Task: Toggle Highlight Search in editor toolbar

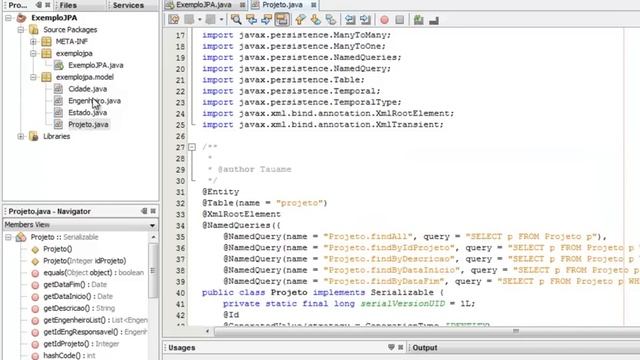Action: [x=282, y=20]
